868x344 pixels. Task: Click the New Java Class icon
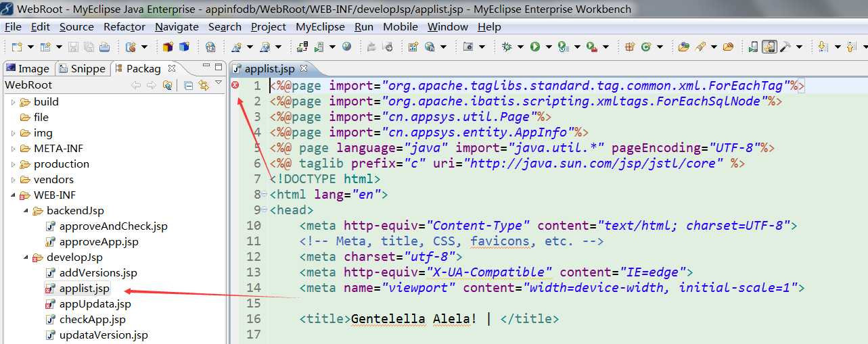645,47
